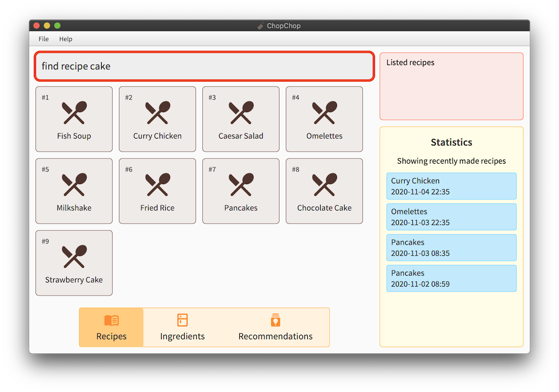Viewport: 559px width, 392px height.
Task: Close the ChopChop window with red button
Action: point(37,26)
